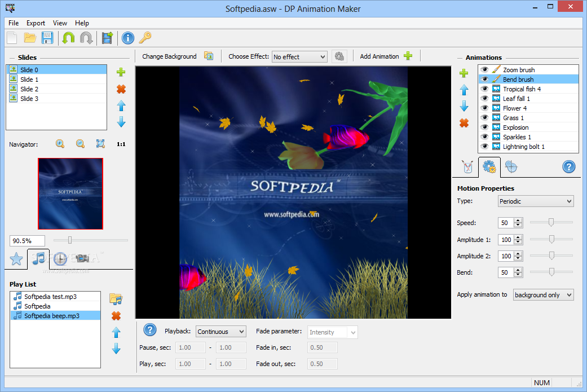Delete selected animation with red X

(x=464, y=123)
